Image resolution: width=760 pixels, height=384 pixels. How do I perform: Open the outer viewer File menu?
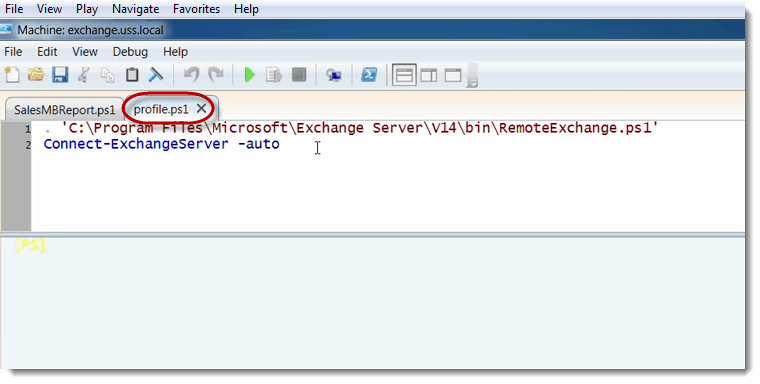tap(14, 9)
